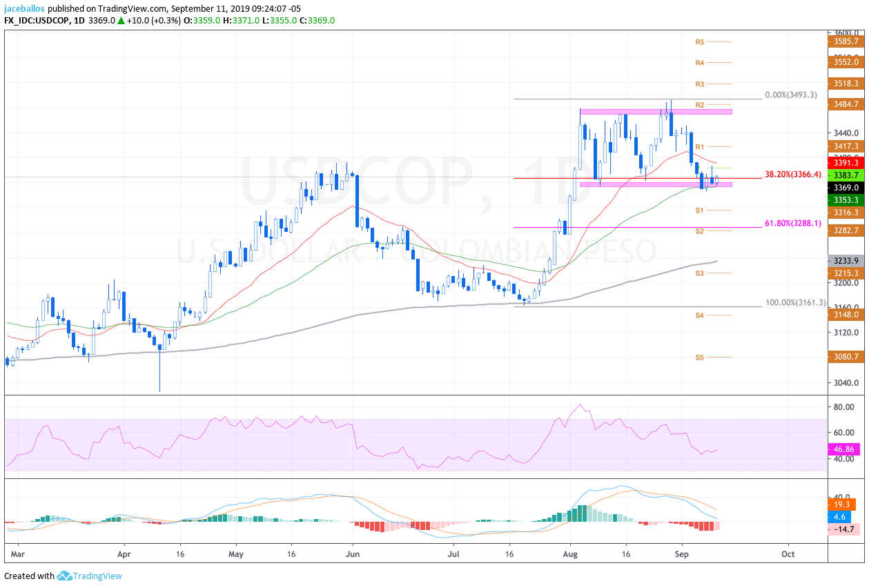Select the S5 pivot label
Image resolution: width=869 pixels, height=588 pixels.
[700, 357]
